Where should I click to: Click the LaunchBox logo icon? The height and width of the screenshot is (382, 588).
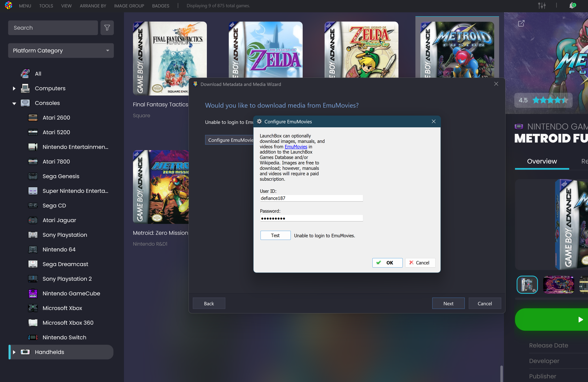tap(8, 5)
